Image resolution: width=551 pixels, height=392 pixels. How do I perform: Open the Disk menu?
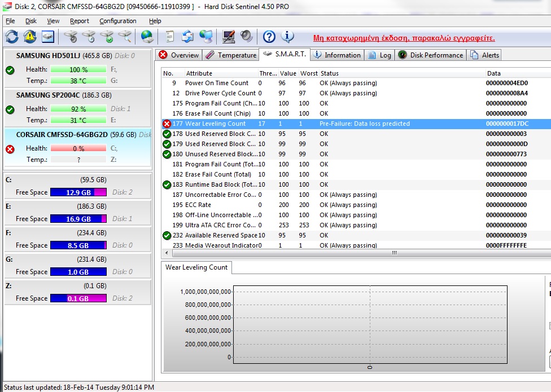tap(31, 21)
